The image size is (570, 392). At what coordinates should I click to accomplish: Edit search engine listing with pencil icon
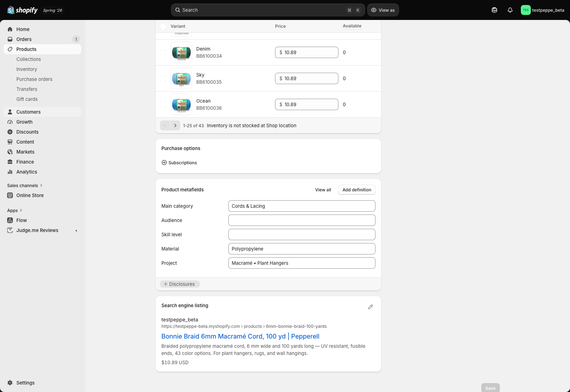pos(370,307)
